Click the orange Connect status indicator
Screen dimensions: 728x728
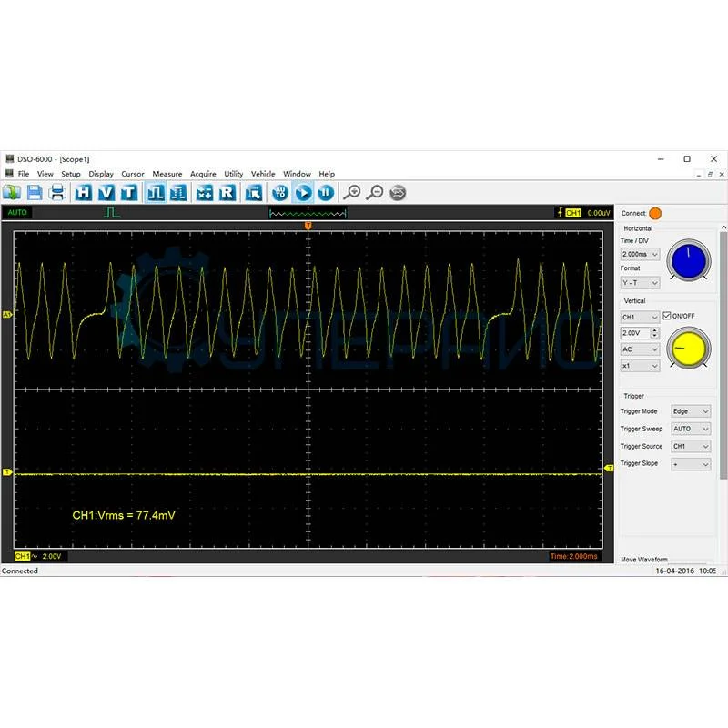click(655, 213)
